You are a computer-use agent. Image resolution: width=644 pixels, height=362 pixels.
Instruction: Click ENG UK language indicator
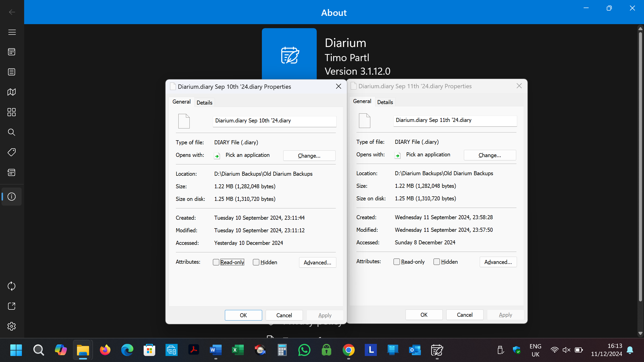pyautogui.click(x=536, y=350)
